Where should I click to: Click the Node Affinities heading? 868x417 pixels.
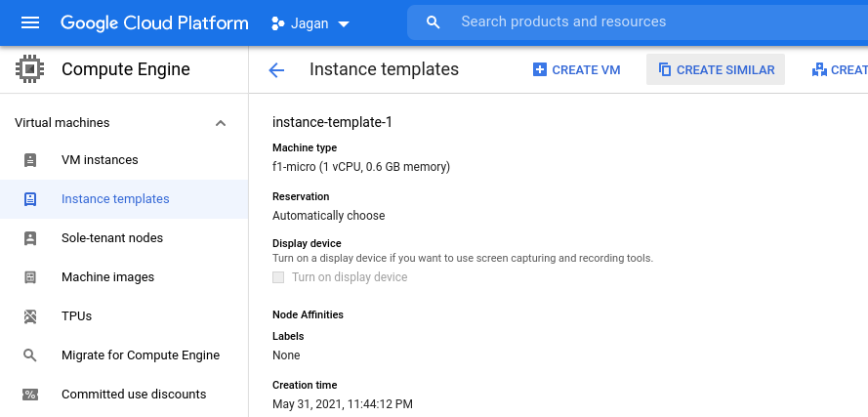point(308,314)
